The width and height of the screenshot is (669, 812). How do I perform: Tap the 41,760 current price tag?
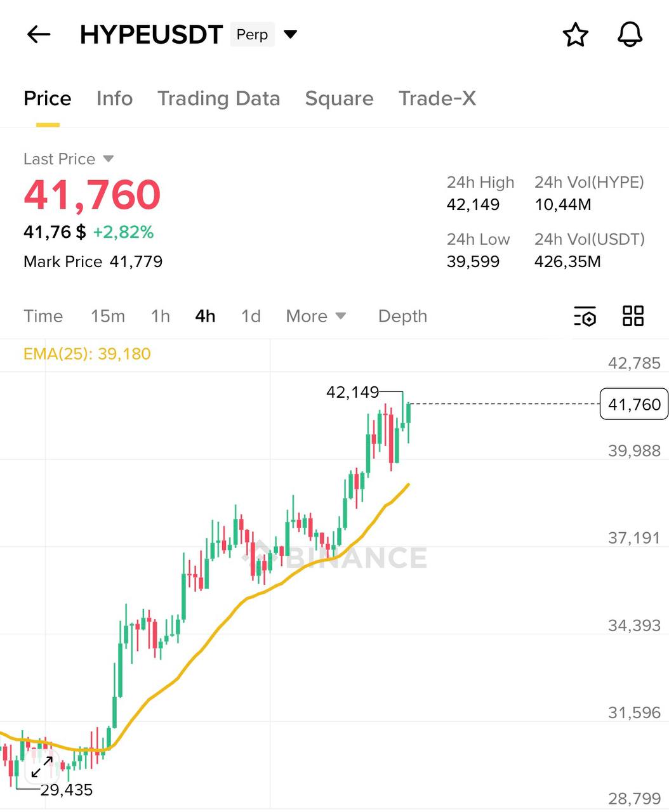click(633, 404)
